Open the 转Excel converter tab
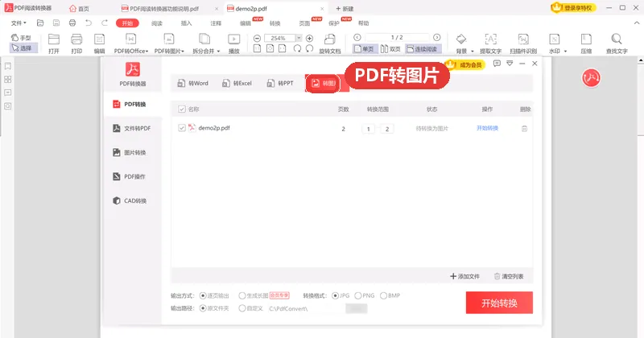This screenshot has height=338, width=644. [x=237, y=84]
